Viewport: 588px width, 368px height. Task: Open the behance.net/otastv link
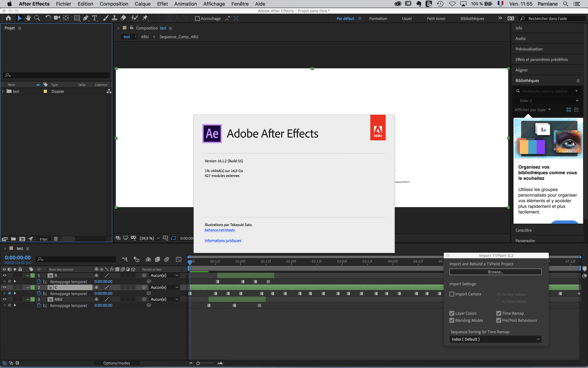tap(220, 230)
